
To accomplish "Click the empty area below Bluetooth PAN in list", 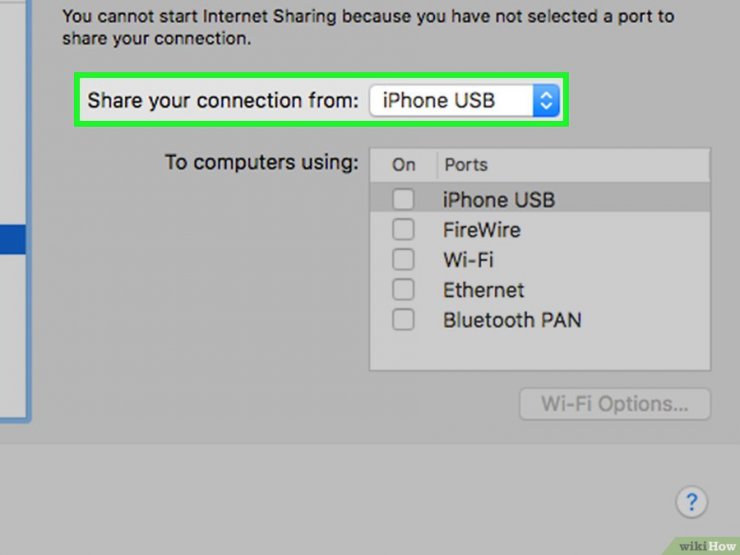I will click(540, 352).
